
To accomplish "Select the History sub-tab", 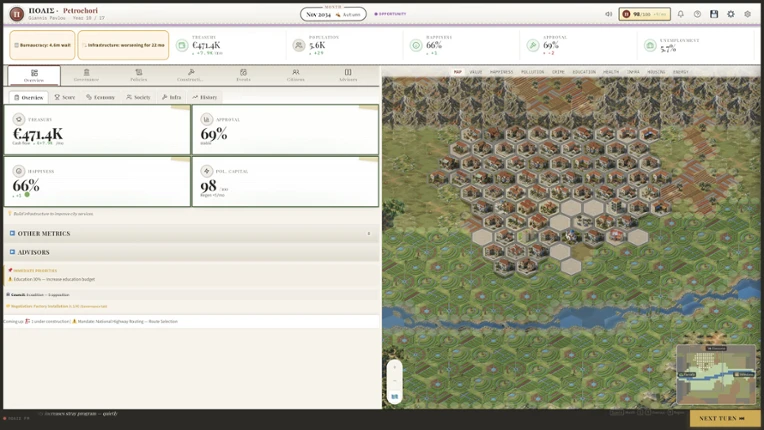I will (x=205, y=97).
